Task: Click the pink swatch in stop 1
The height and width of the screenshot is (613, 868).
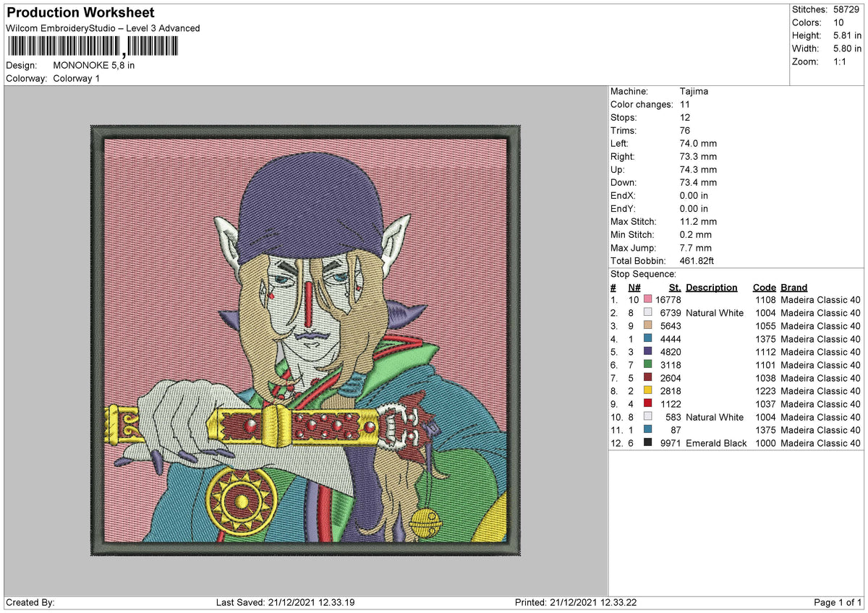Action: [x=648, y=300]
